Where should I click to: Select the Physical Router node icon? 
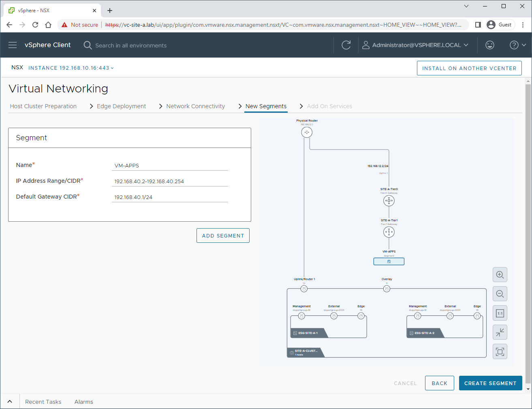pos(307,132)
